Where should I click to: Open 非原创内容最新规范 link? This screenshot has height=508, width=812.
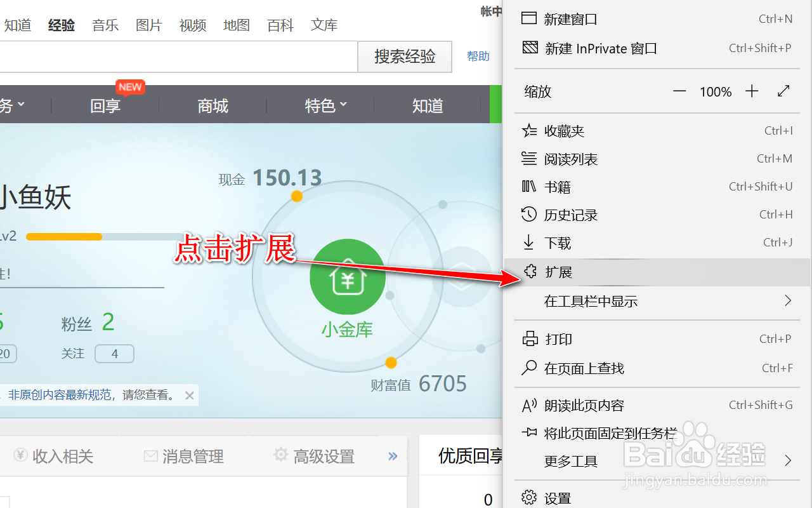tap(60, 395)
